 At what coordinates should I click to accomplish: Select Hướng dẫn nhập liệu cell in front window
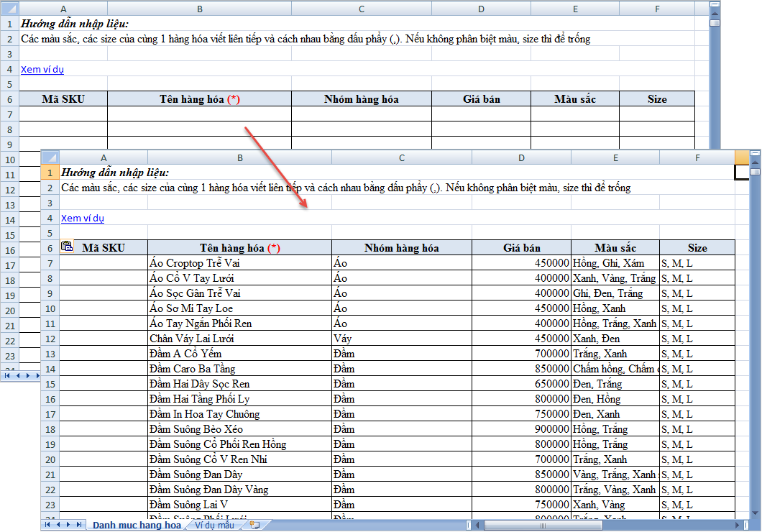click(x=115, y=173)
